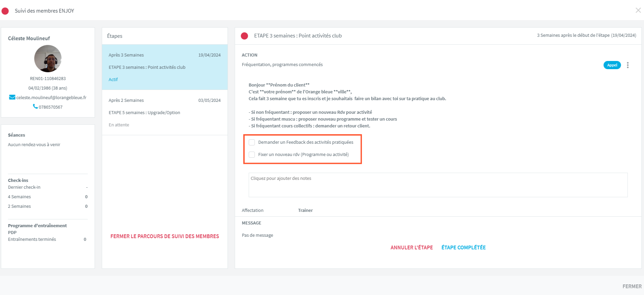644x295 pixels.
Task: Click birth date 04/02/1986 (38 ans)
Action: 48,88
